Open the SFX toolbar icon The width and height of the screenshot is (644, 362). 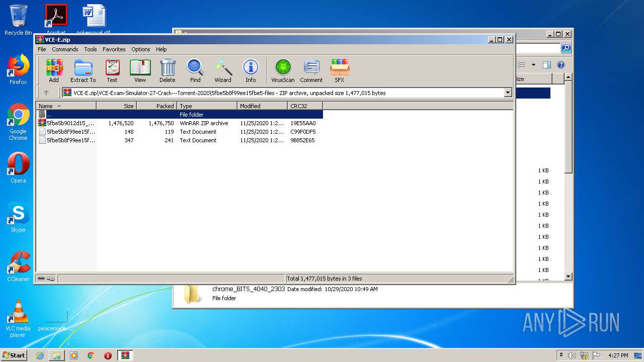tap(340, 70)
